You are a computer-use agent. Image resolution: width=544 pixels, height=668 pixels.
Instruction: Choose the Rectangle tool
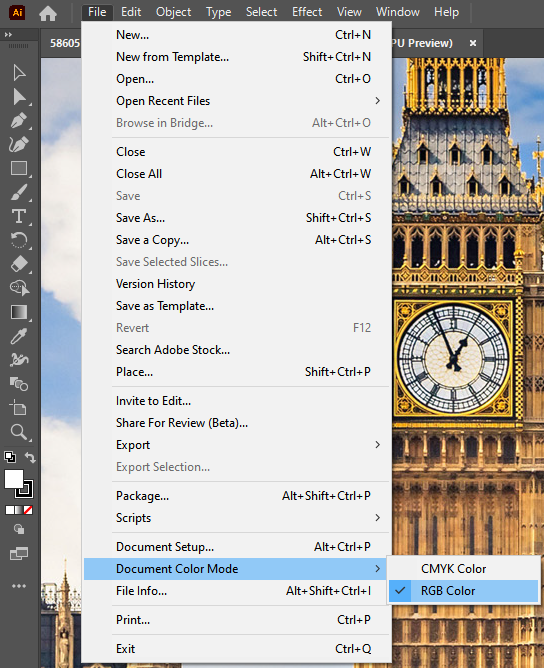click(19, 169)
